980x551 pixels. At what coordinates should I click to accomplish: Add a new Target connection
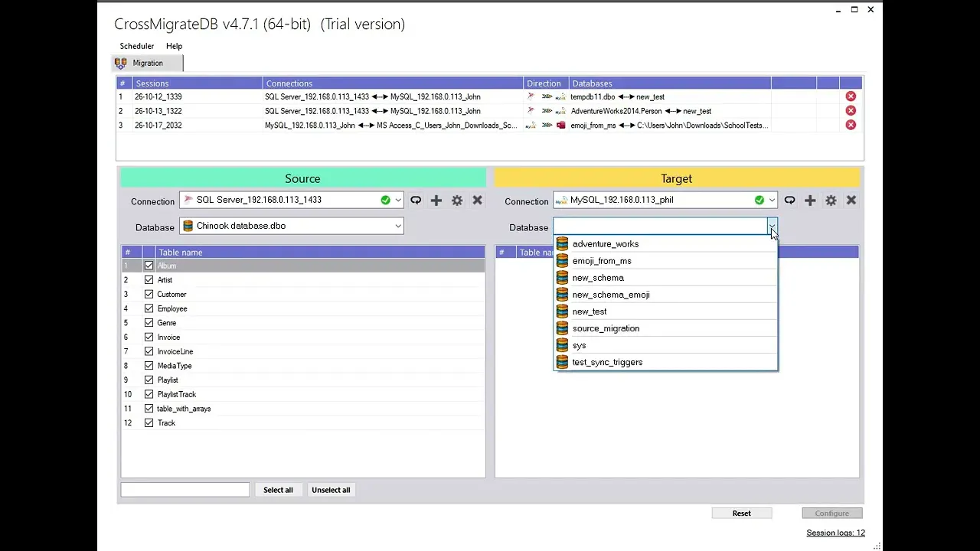[810, 200]
